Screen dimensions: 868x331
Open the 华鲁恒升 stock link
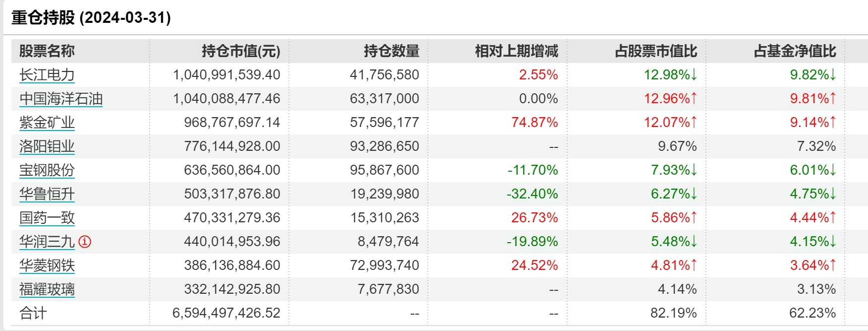[x=47, y=194]
